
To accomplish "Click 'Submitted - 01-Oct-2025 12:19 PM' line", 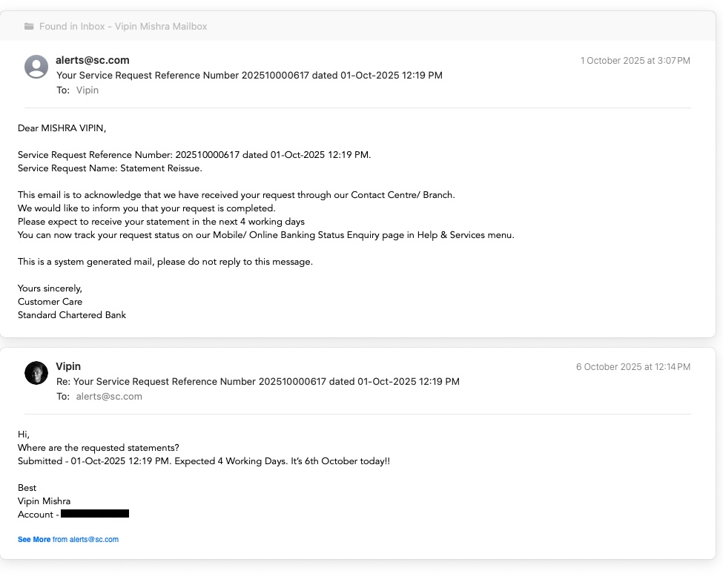I will [x=204, y=461].
